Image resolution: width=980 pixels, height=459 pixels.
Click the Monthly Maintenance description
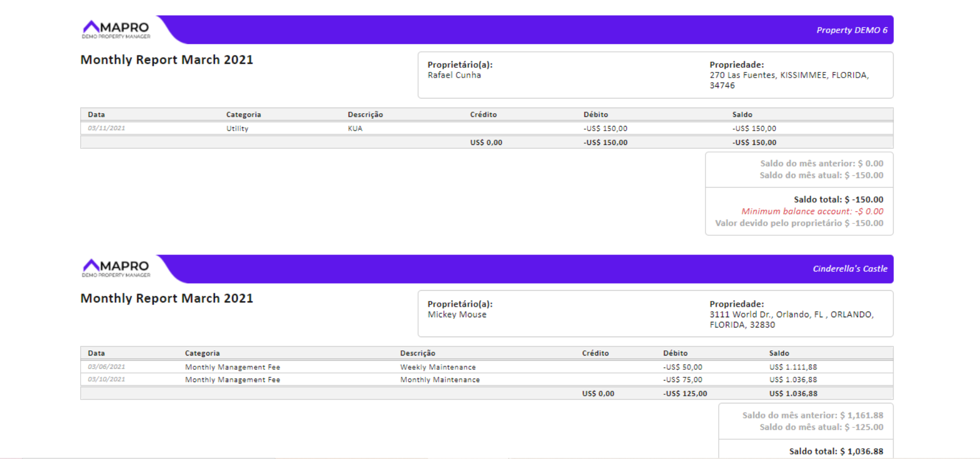(x=439, y=380)
